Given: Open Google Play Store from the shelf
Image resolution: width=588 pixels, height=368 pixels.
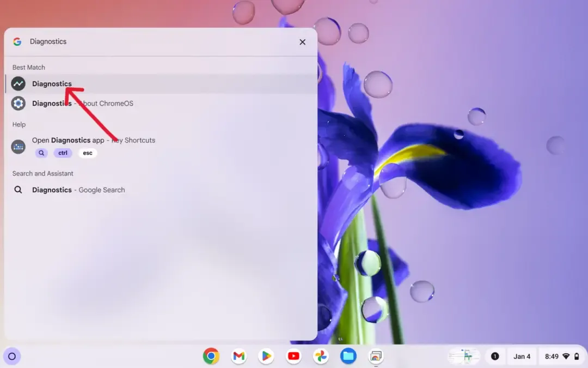Looking at the screenshot, I should click(266, 356).
